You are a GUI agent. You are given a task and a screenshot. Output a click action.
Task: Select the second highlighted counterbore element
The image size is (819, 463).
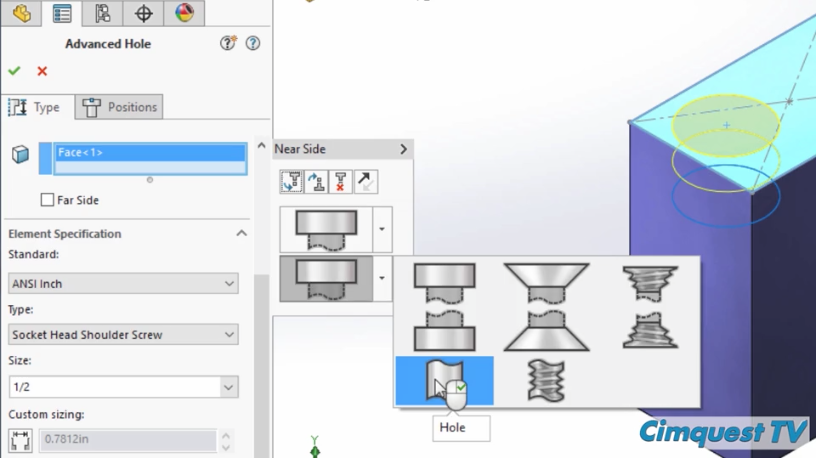point(326,279)
